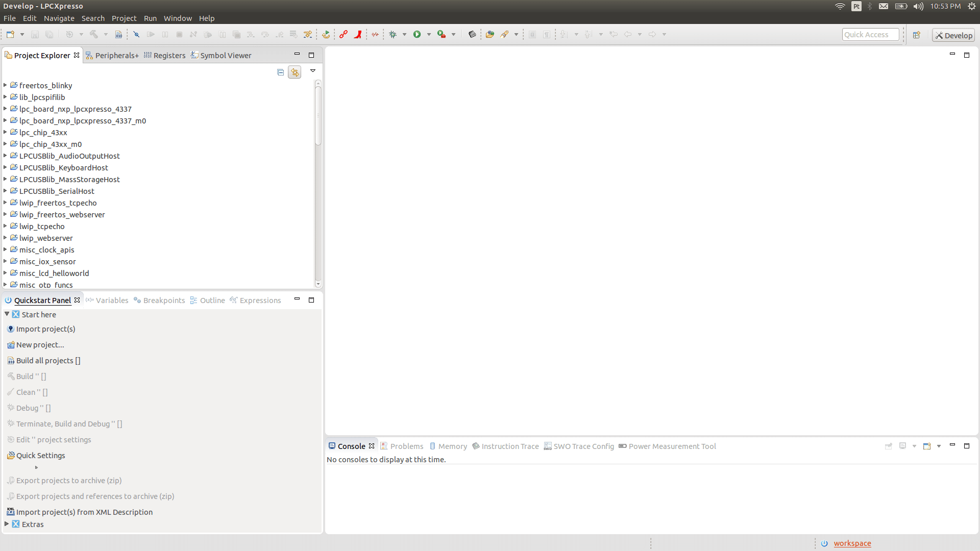Viewport: 980px width, 551px height.
Task: Click the red boot icon in toolbar
Action: tap(358, 34)
